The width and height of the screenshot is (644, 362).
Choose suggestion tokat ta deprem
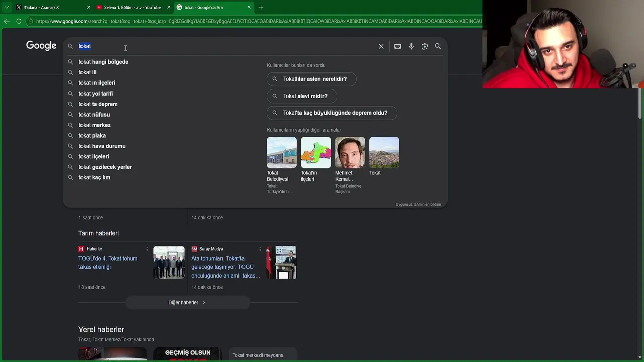(98, 104)
